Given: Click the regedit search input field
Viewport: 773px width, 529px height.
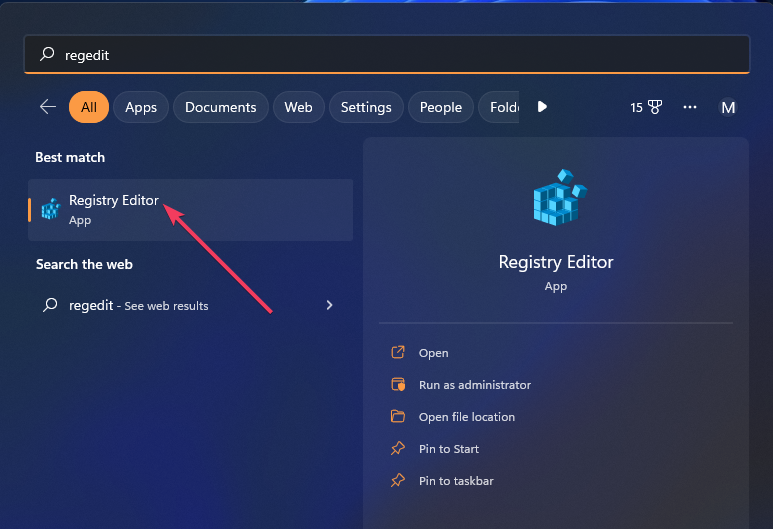Looking at the screenshot, I should pyautogui.click(x=387, y=54).
